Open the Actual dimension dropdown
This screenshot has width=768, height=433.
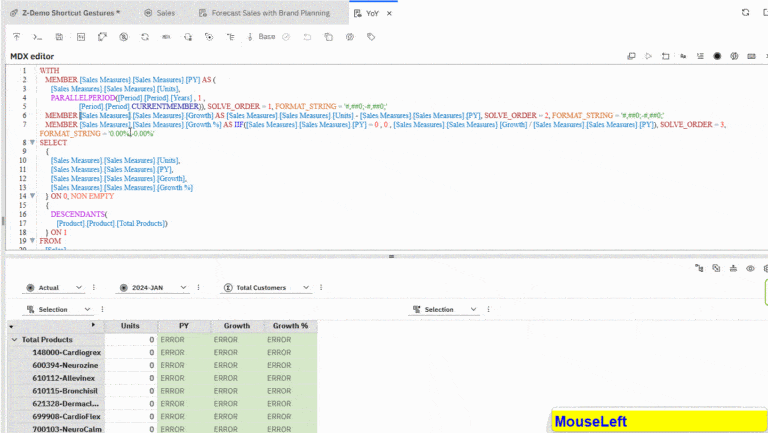(54, 288)
